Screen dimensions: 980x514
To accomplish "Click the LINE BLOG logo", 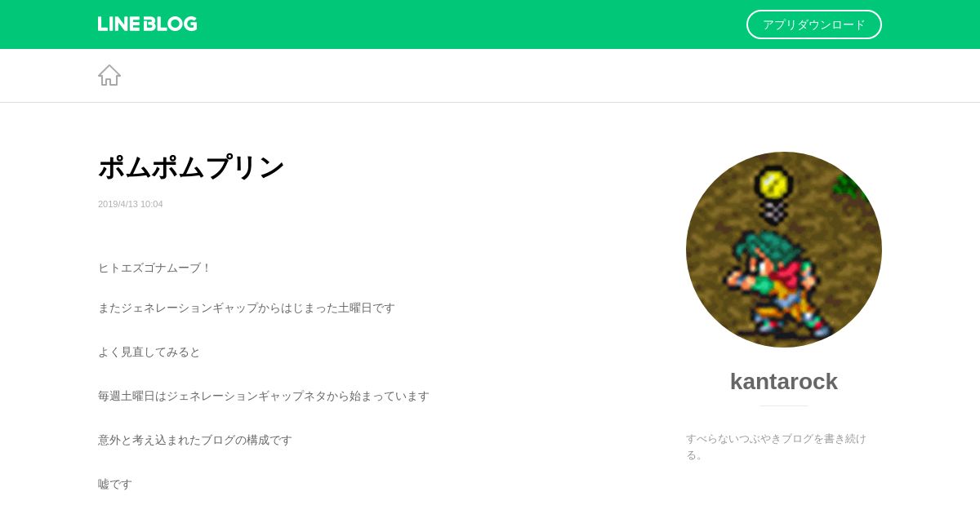I will click(x=147, y=24).
